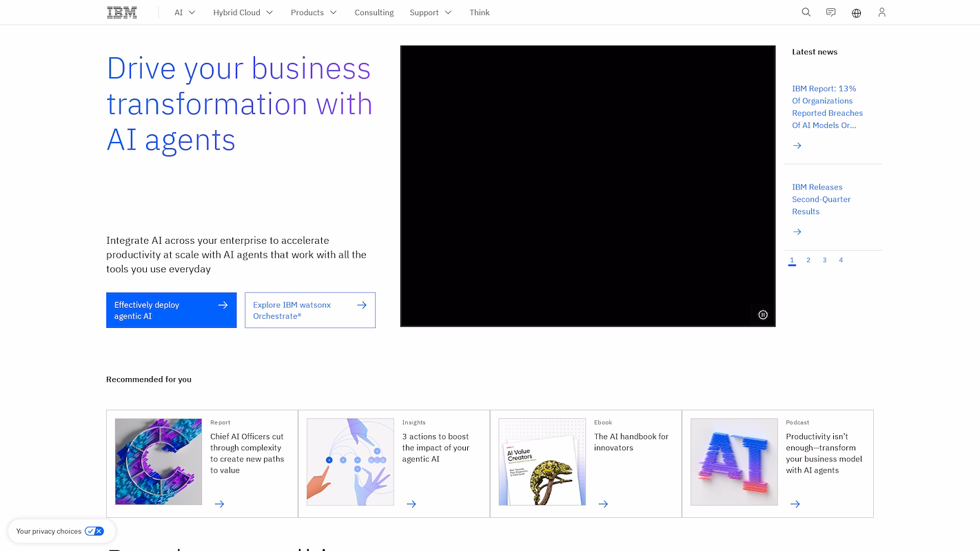Screen dimensions: 980x551
Task: Click the arrow on The AI handbook for innovators card
Action: [x=603, y=503]
